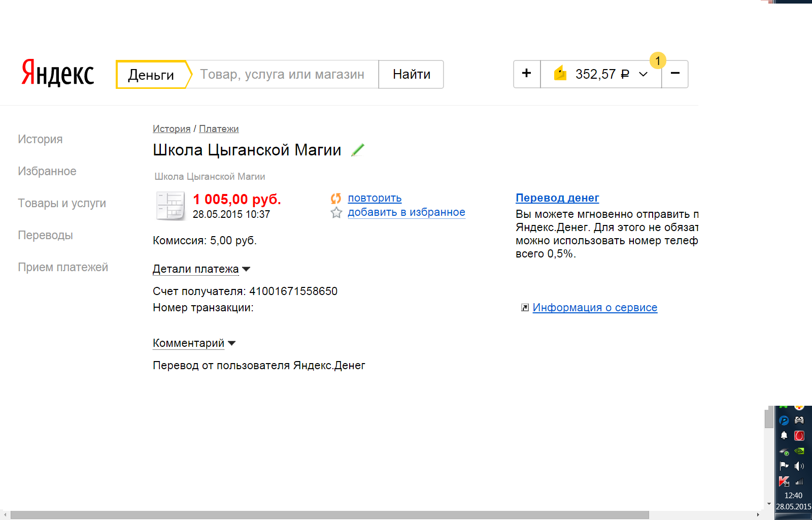Click the horizontal scrollbar at page bottom
Image resolution: width=812 pixels, height=520 pixels.
pos(330,515)
